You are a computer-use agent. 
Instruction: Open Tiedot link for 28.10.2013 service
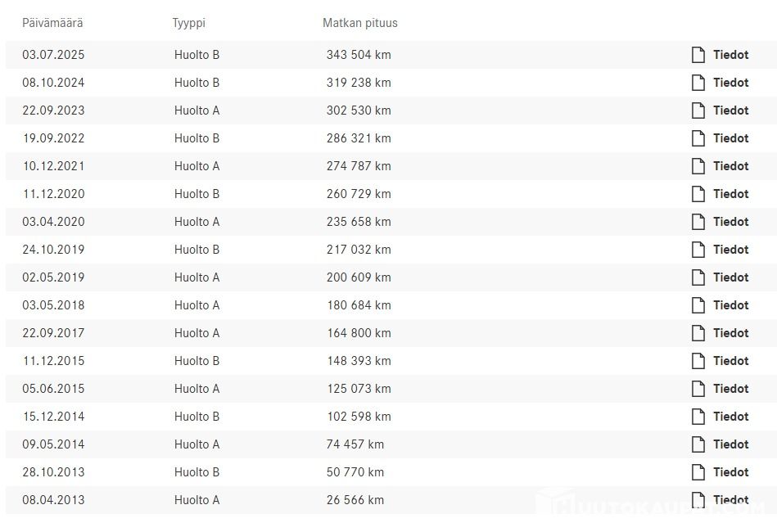(730, 472)
